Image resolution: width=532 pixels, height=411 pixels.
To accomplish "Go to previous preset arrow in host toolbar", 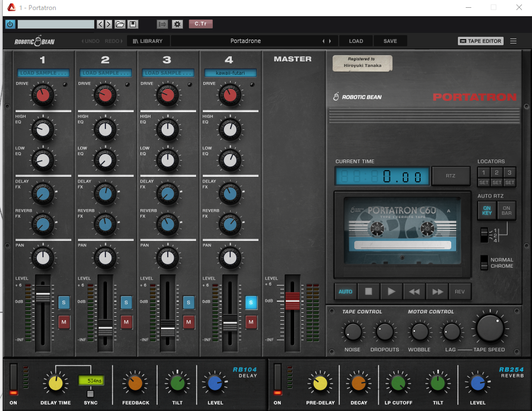I will [100, 24].
